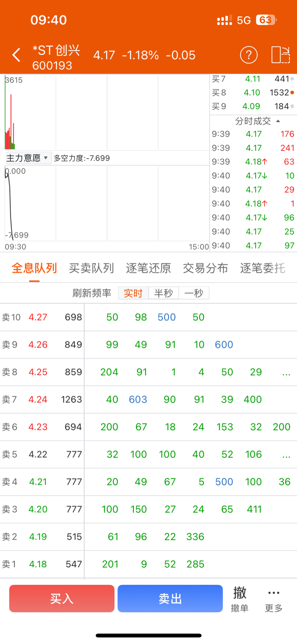Tap the 336 order in 卖2 row
Screen dimensions: 297x644
point(195,537)
